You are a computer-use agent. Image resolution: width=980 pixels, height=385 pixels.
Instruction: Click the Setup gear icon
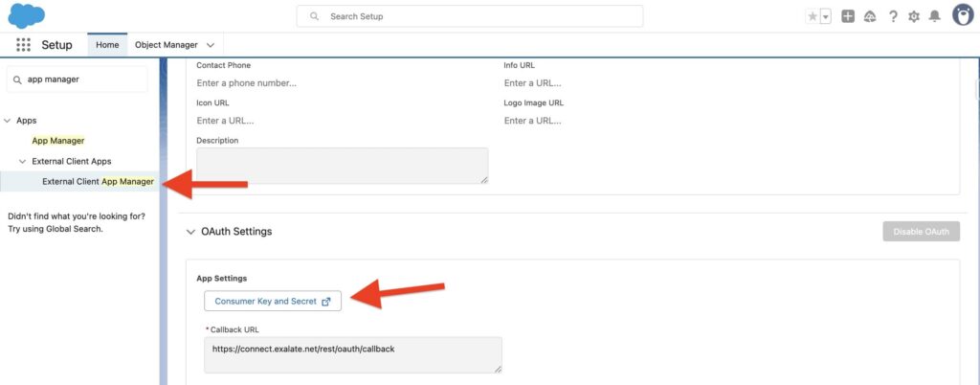pos(914,16)
